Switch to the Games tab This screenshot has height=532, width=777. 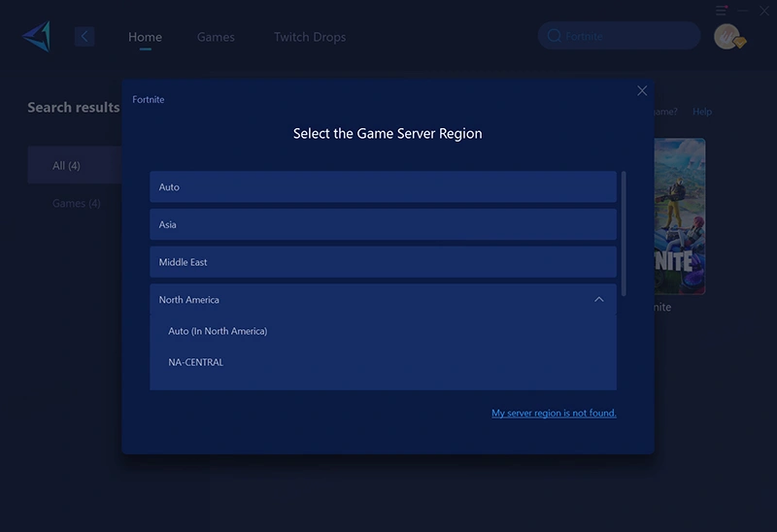(x=216, y=37)
